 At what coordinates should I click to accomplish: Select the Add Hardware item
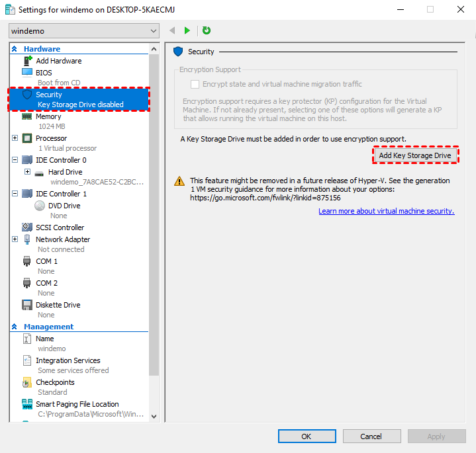[58, 61]
